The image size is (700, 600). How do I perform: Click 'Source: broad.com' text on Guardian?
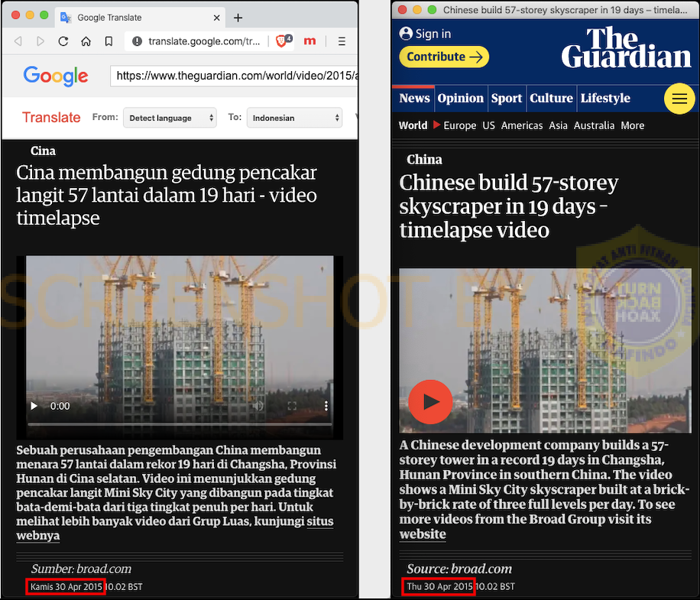tap(459, 569)
